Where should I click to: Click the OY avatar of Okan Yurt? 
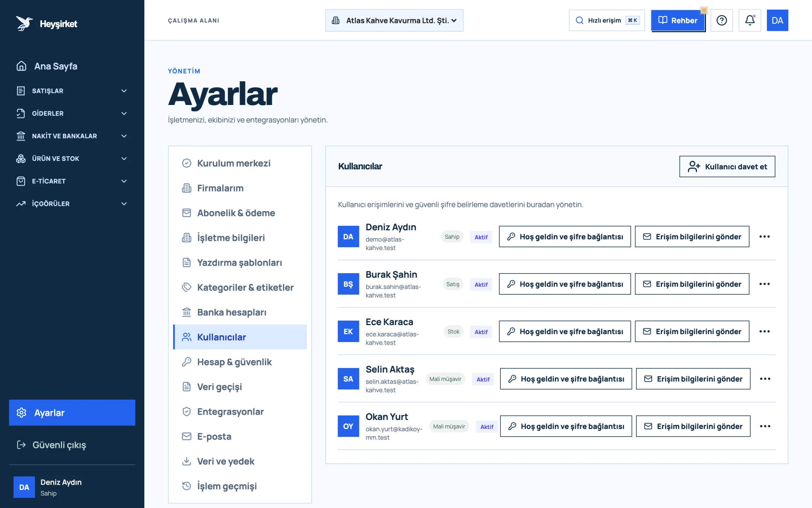click(348, 426)
